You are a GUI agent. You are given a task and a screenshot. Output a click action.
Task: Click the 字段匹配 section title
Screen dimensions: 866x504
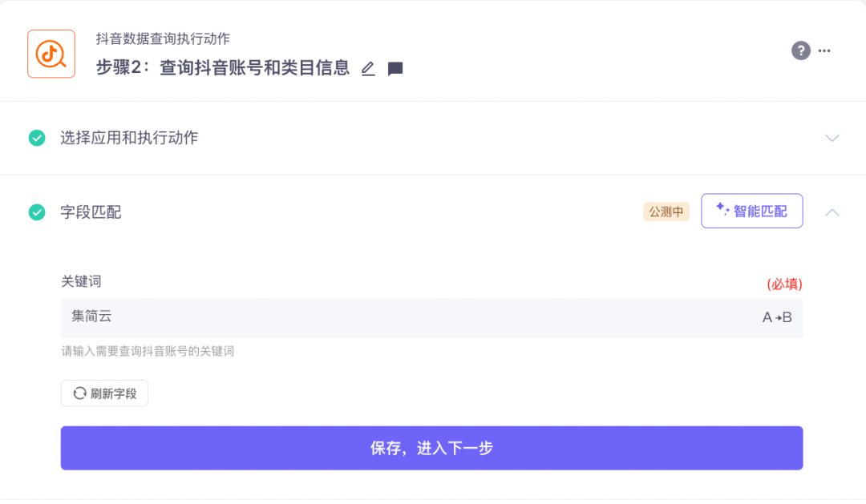coord(91,212)
